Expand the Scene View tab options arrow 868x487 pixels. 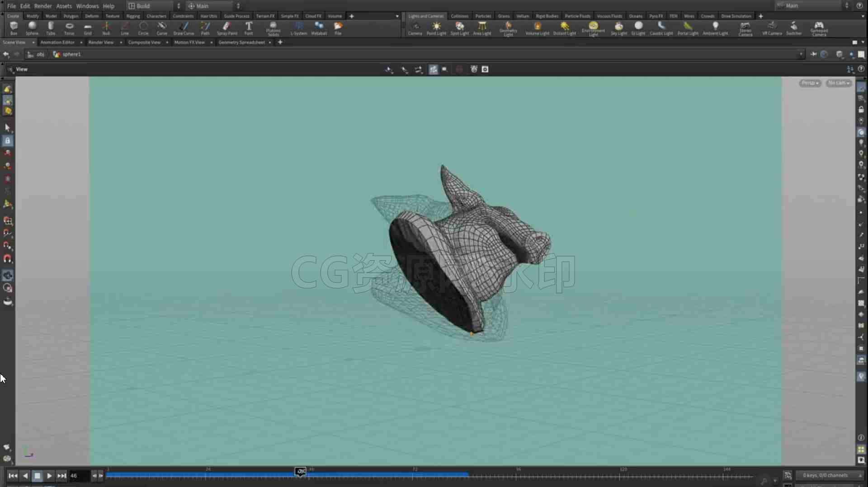(33, 42)
